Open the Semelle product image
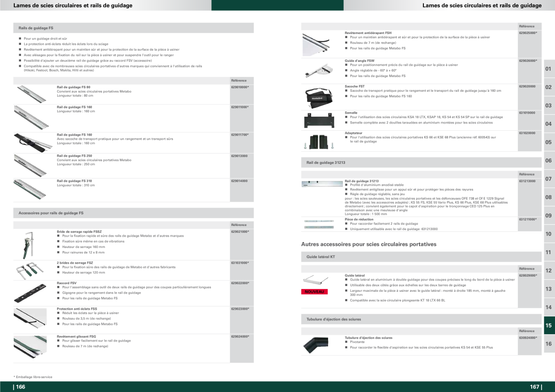Image resolution: width=555 pixels, height=392 pixels. [x=319, y=119]
